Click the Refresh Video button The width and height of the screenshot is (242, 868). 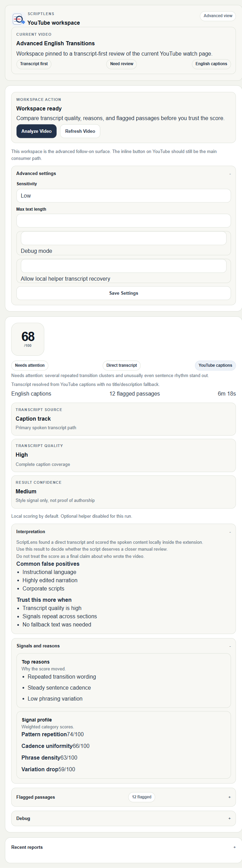80,131
